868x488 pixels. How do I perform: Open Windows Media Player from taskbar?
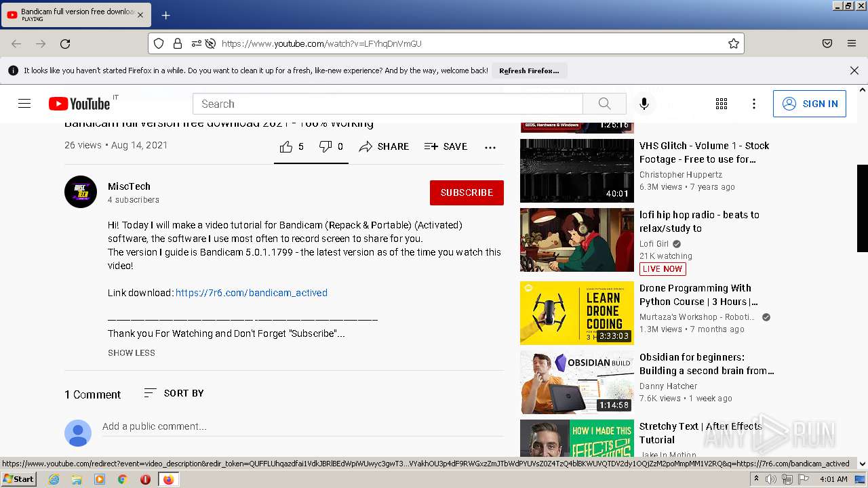pos(100,479)
